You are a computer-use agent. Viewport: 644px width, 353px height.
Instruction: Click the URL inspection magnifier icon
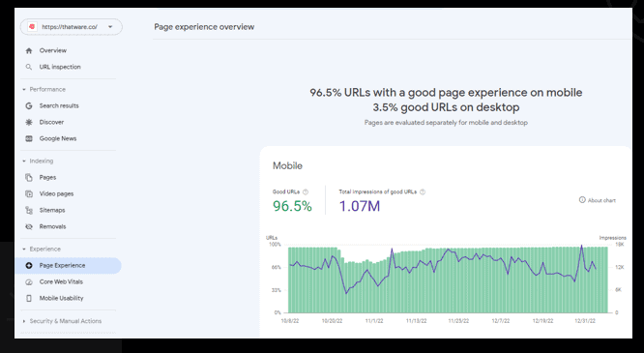pyautogui.click(x=29, y=67)
